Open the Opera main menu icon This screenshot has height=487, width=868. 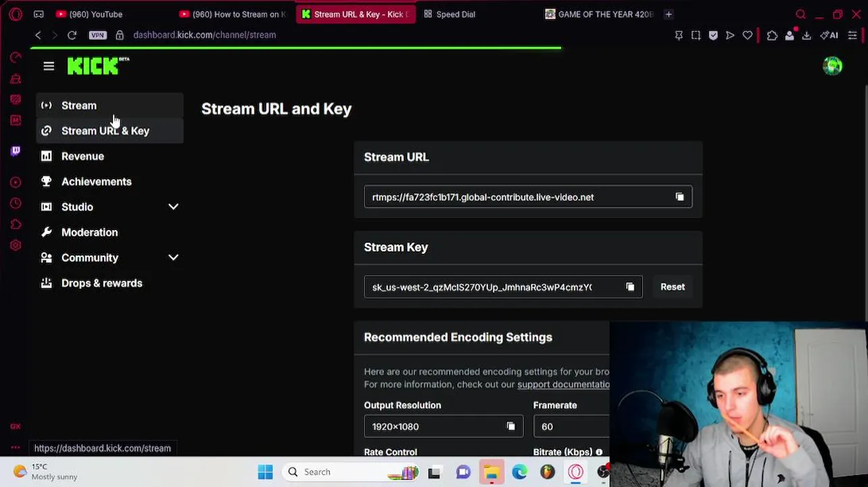[15, 14]
